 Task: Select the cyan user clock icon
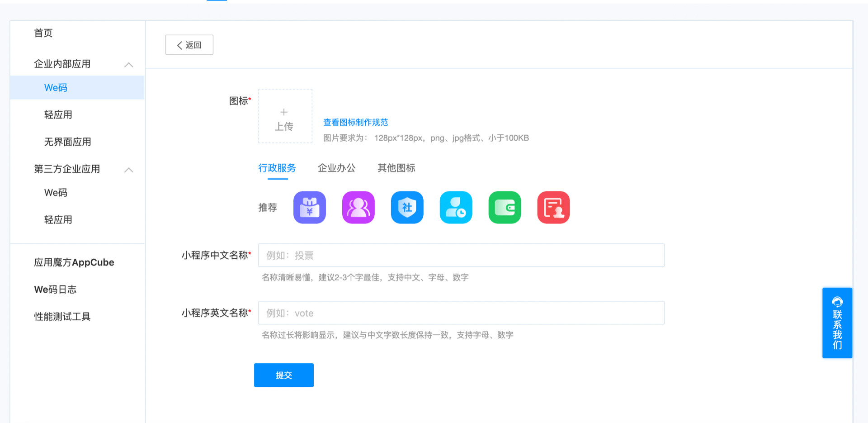[x=456, y=208]
